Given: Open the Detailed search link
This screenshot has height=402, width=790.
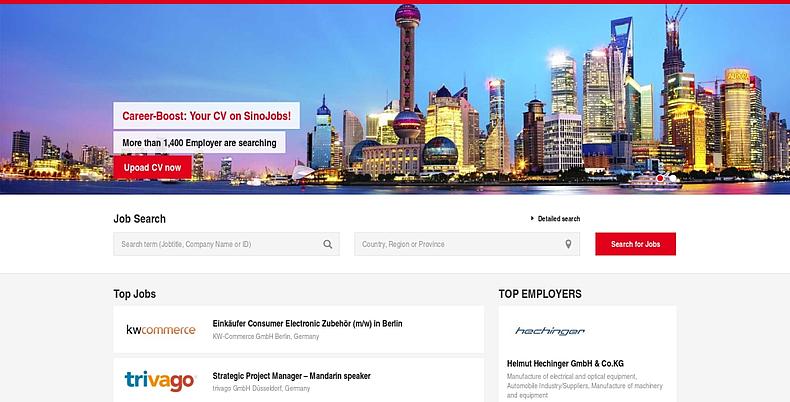Looking at the screenshot, I should (558, 219).
